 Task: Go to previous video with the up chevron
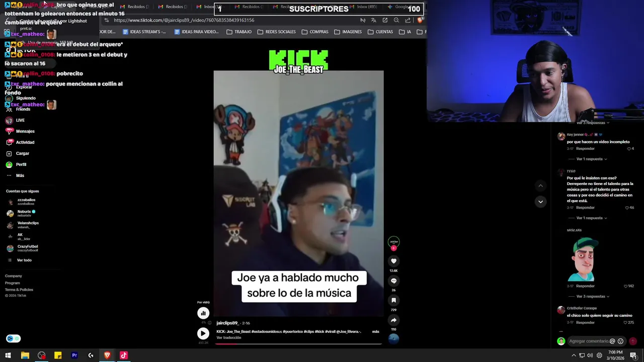[540, 186]
